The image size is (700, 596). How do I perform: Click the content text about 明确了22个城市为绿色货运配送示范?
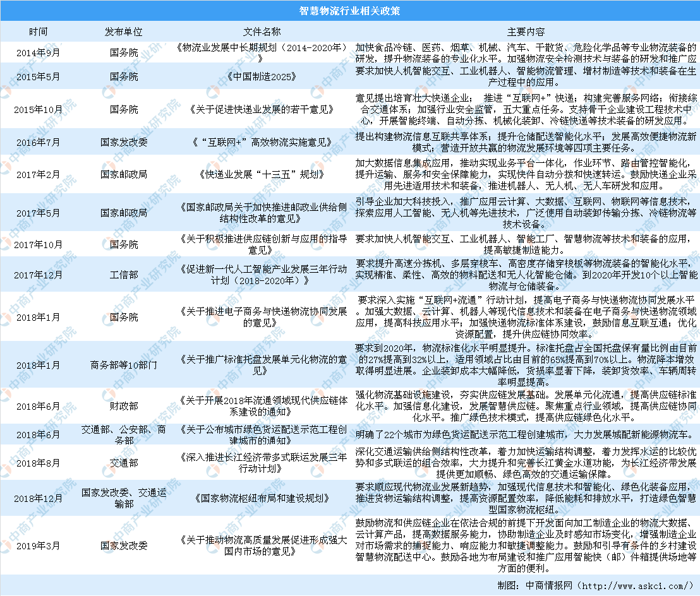(x=526, y=434)
